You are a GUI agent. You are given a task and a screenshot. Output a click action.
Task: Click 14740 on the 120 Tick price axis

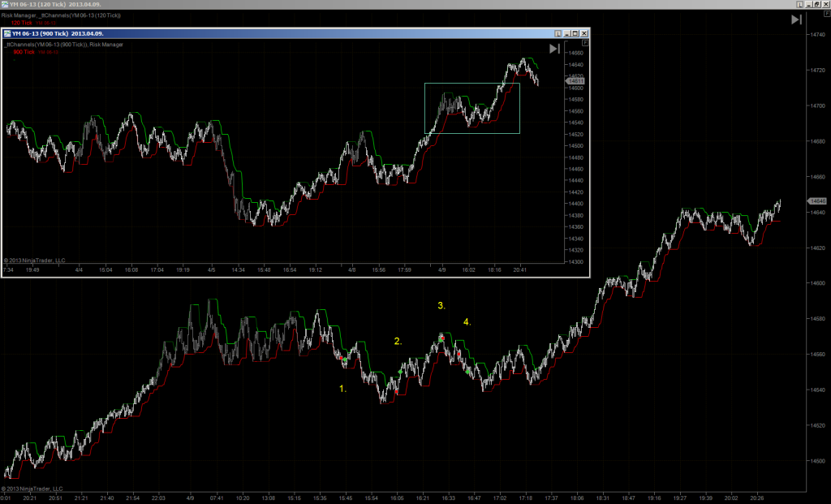coord(817,34)
